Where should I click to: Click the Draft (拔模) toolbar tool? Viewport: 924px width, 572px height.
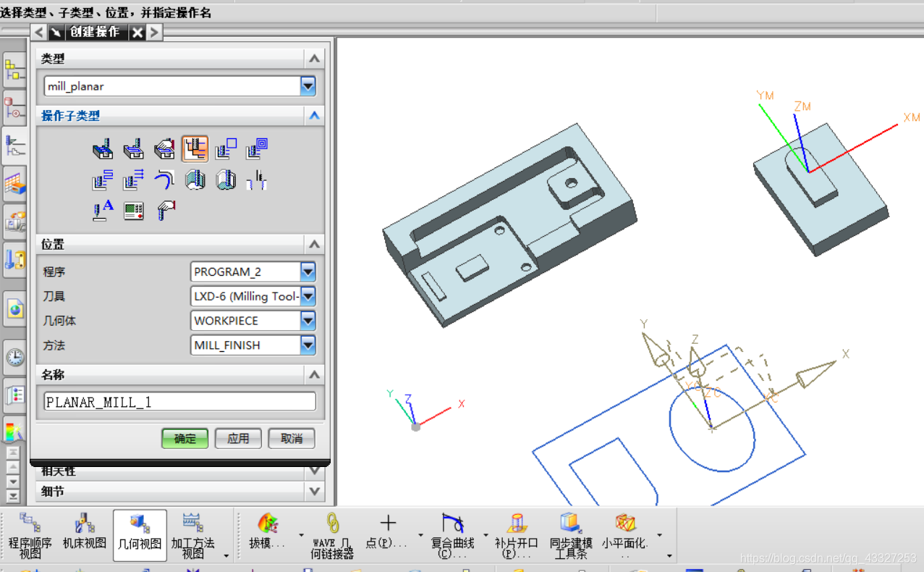(x=267, y=531)
